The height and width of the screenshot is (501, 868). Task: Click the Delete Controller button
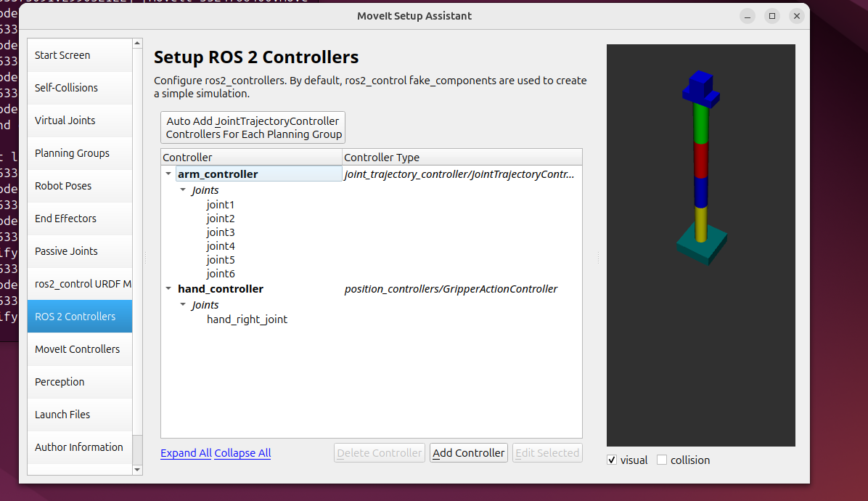379,453
